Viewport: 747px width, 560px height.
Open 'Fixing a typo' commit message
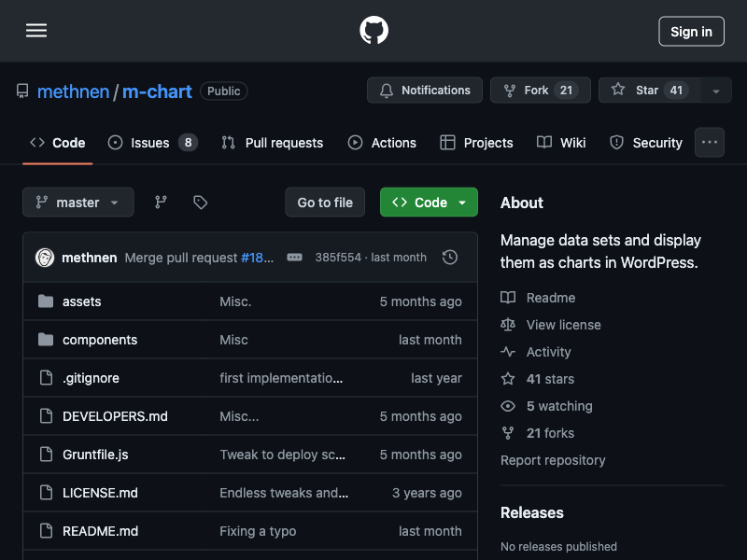258,531
